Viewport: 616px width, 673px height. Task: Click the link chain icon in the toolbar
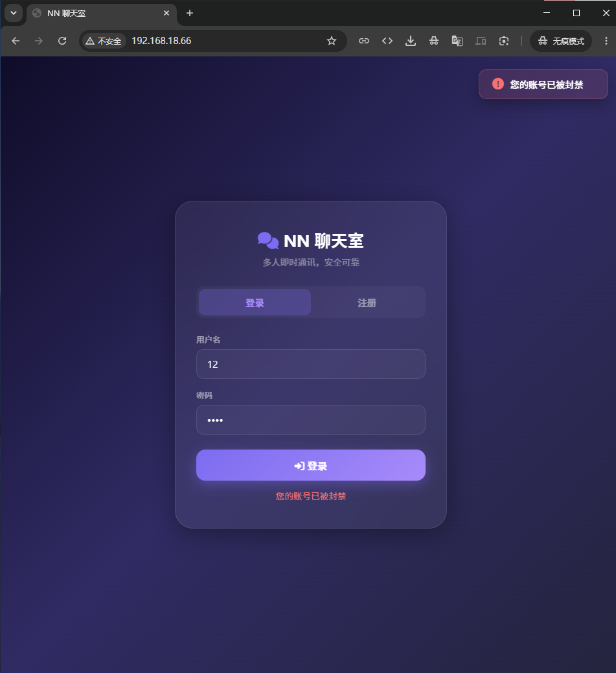tap(364, 41)
